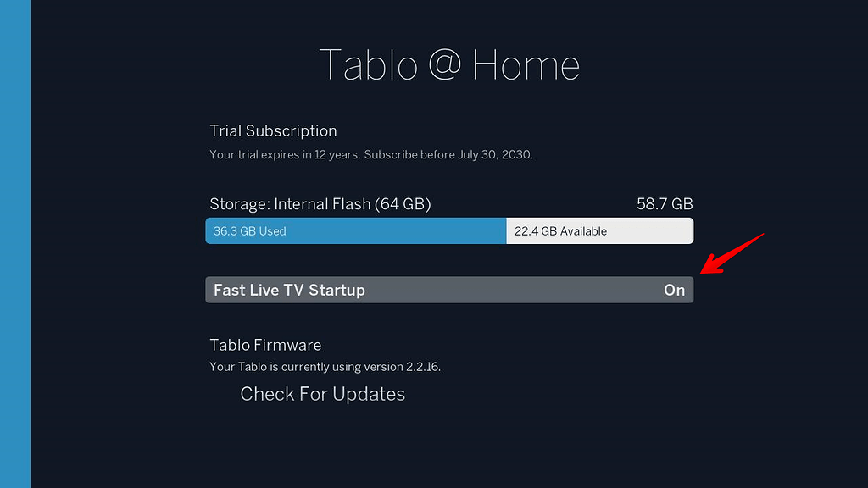The height and width of the screenshot is (488, 868).
Task: Click the "On" value for Fast Live TV
Action: pyautogui.click(x=674, y=290)
